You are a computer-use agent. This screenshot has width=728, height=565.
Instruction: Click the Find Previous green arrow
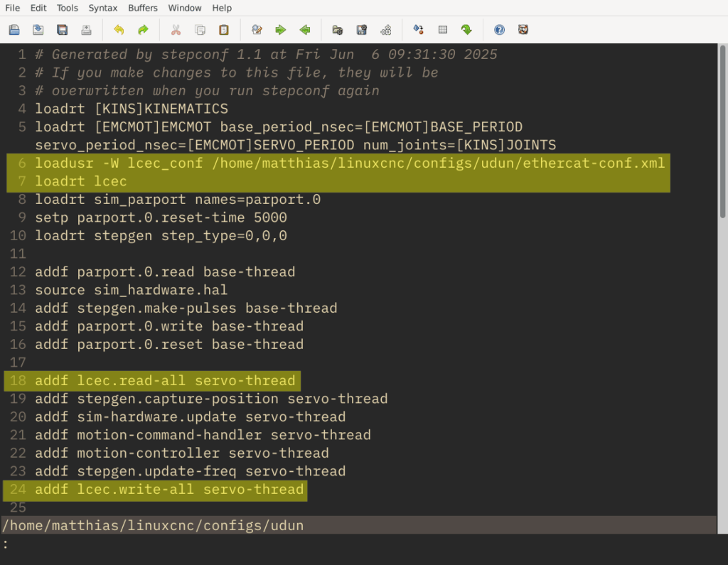pyautogui.click(x=304, y=30)
